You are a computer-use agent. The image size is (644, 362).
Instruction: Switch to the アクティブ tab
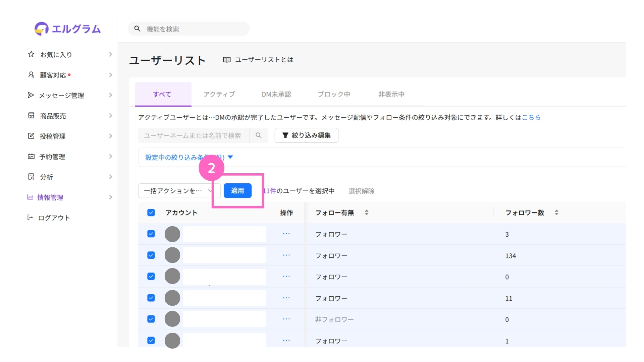pos(219,95)
